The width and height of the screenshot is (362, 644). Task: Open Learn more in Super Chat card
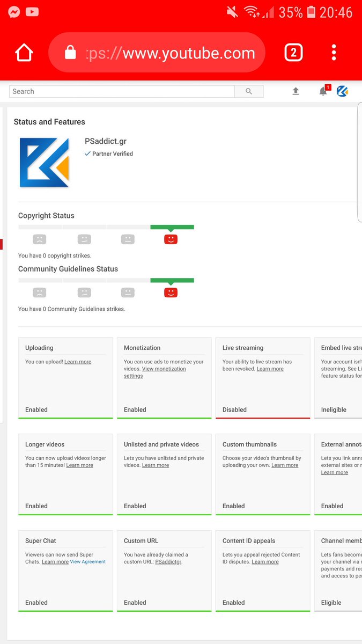[x=55, y=562]
